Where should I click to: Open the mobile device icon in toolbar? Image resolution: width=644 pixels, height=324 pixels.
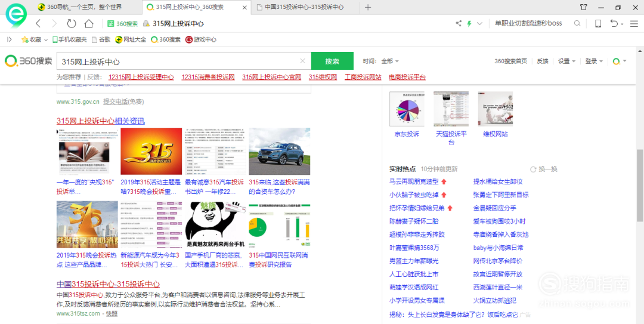pyautogui.click(x=598, y=23)
